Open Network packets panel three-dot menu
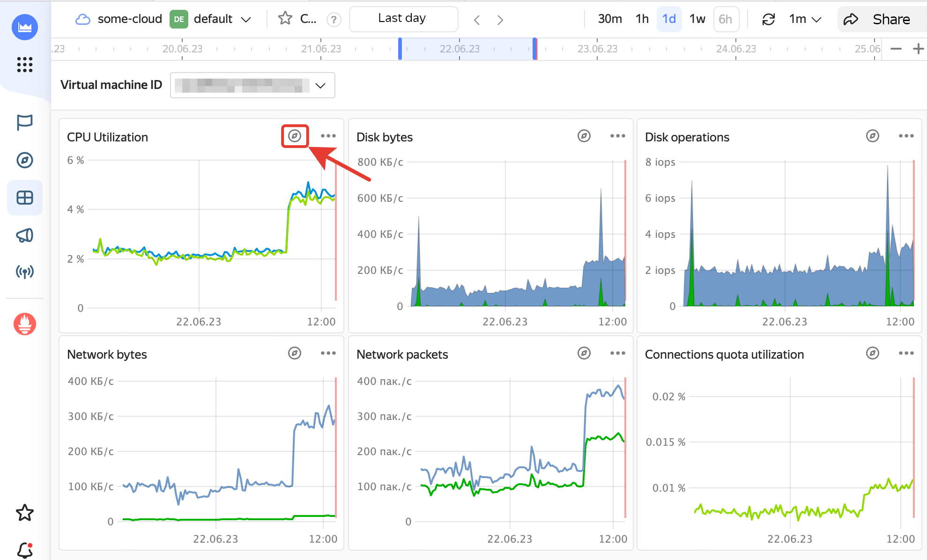 617,353
